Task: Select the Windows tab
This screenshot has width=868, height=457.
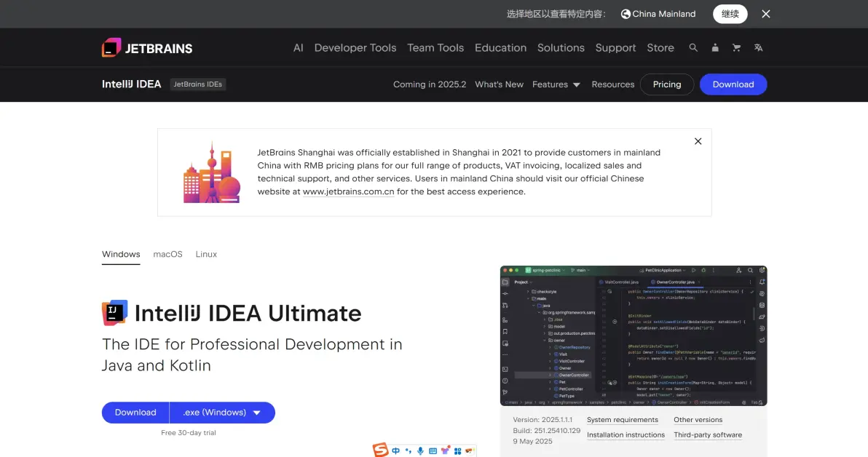Action: [x=121, y=254]
